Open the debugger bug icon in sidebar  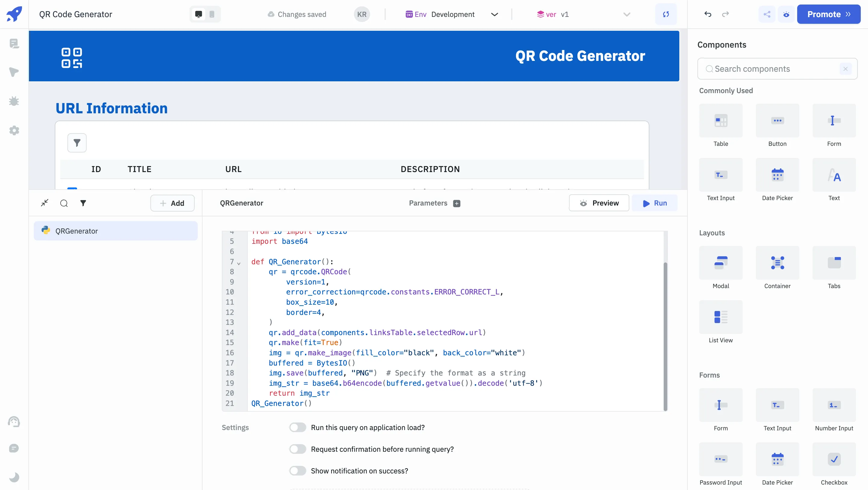coord(14,101)
